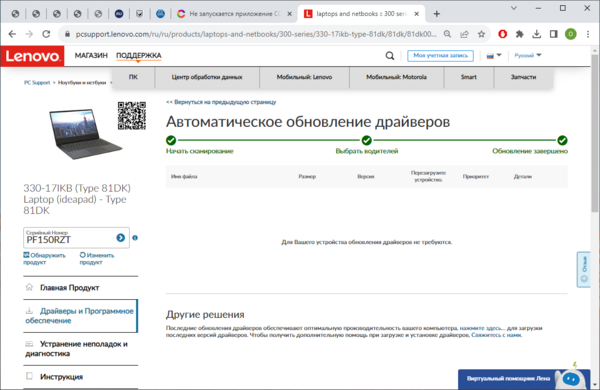This screenshot has height=390, width=600.
Task: Click the 'Детали' column header
Action: tap(523, 176)
